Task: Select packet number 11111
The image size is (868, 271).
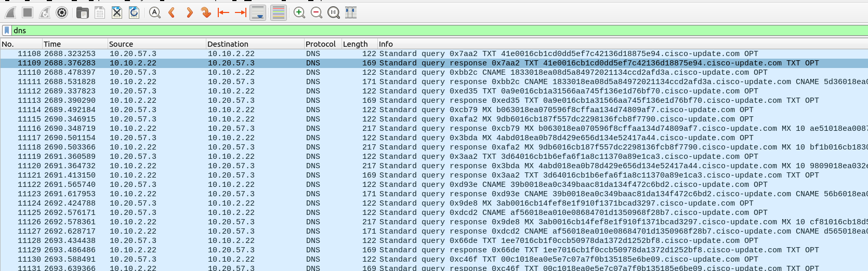Action: pos(434,82)
